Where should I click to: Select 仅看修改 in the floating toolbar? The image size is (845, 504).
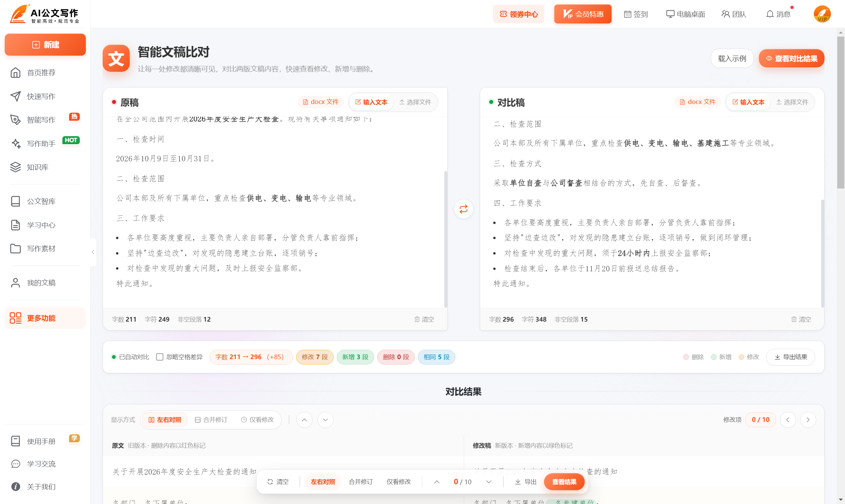tap(398, 482)
